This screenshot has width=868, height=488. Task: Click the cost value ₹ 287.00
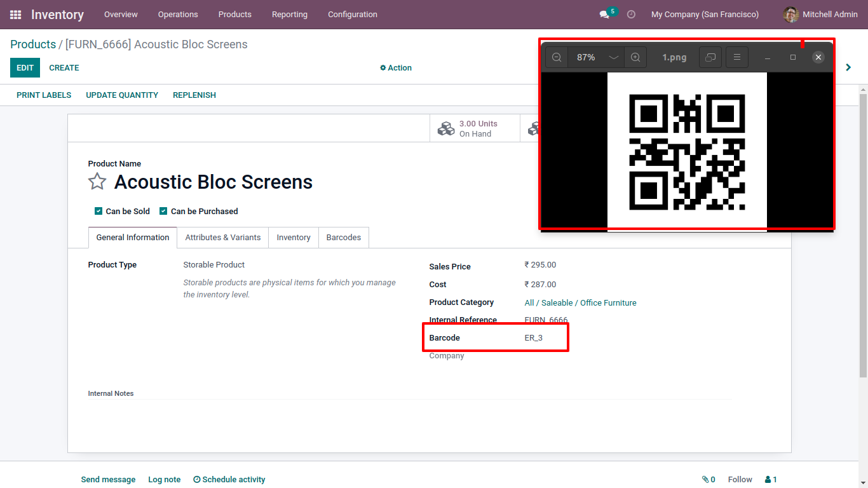(x=540, y=285)
